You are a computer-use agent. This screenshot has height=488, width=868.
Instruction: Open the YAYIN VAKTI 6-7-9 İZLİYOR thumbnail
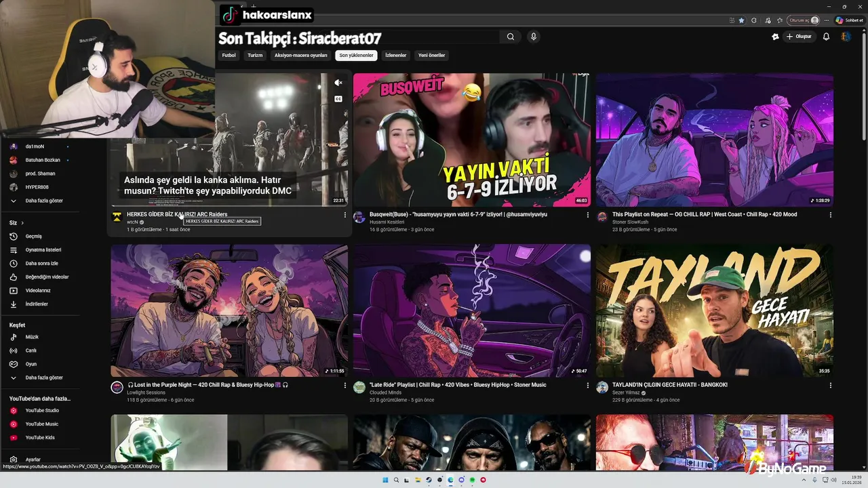click(472, 140)
